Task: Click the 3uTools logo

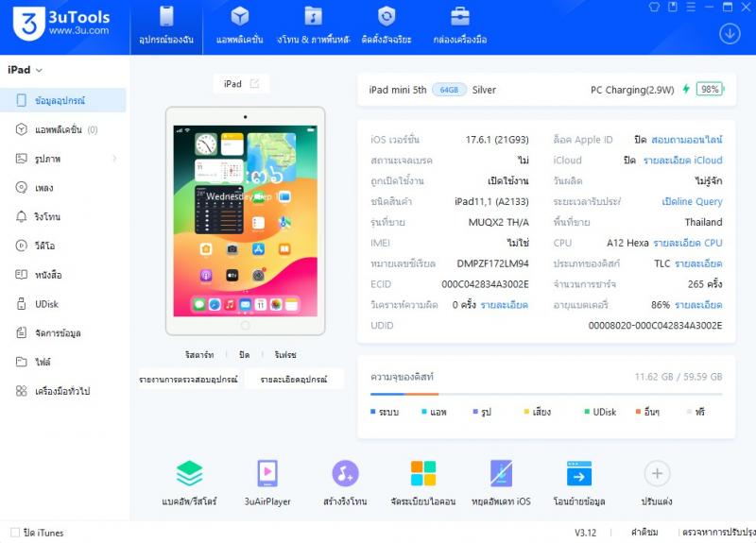Action: [x=61, y=23]
